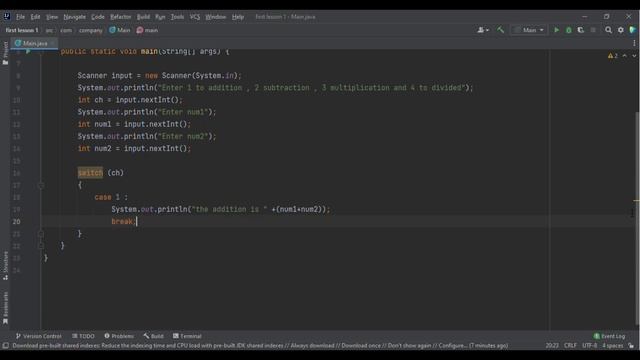
Task: Click 'first lesson 1' breadcrumb
Action: pos(22,30)
